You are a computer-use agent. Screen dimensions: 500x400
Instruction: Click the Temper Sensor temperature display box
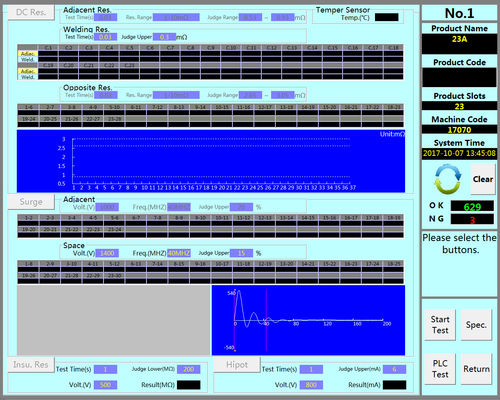click(x=387, y=17)
